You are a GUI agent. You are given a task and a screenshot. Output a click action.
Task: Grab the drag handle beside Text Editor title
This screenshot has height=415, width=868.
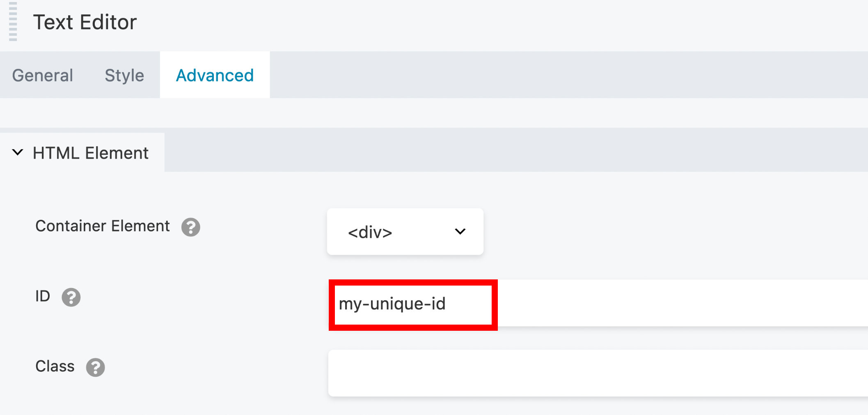pos(13,22)
